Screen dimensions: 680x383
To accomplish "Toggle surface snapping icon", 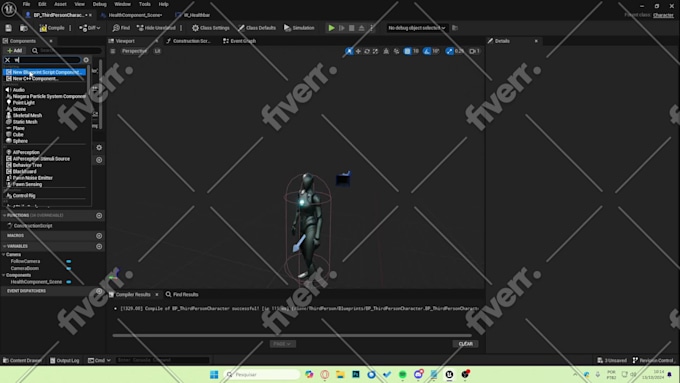I will point(396,51).
